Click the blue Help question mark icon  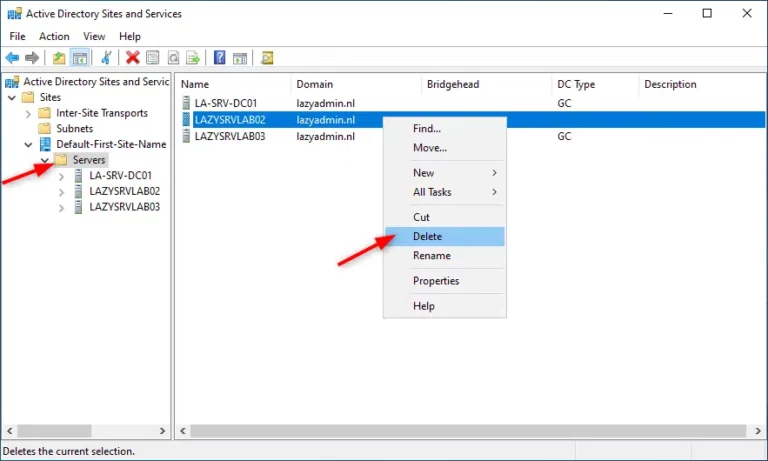point(219,58)
